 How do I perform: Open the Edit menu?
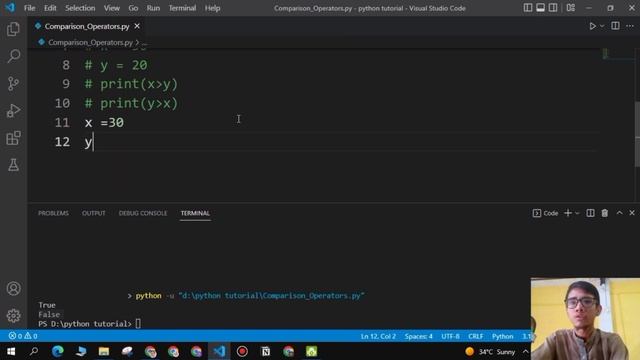tap(50, 8)
